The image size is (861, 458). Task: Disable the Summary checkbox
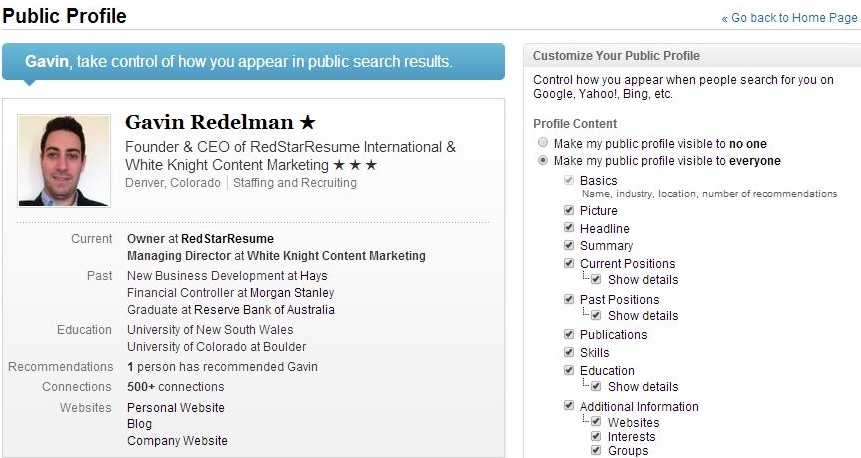[569, 245]
